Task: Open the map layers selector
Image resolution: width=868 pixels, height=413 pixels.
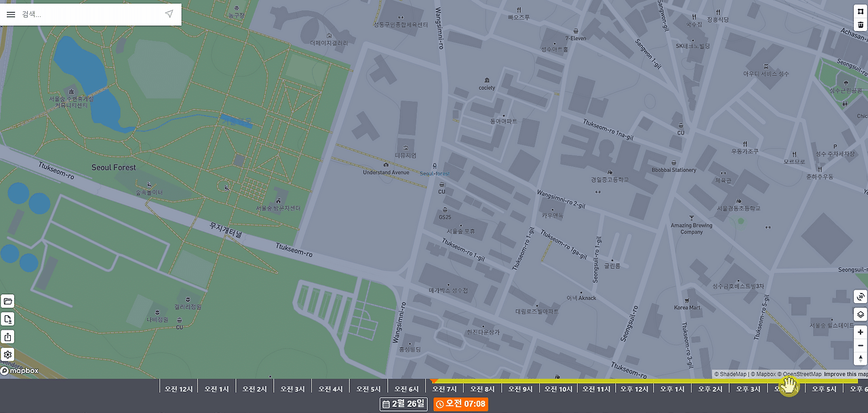Action: (x=861, y=314)
